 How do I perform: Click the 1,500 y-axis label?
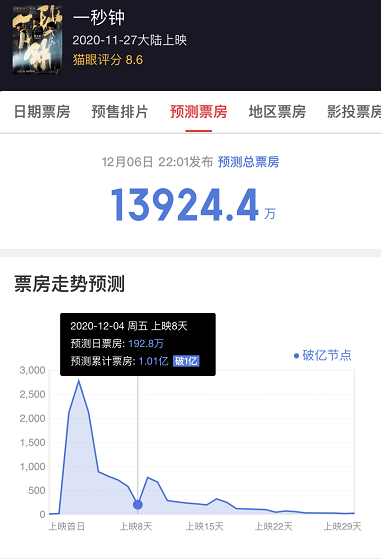coord(32,442)
